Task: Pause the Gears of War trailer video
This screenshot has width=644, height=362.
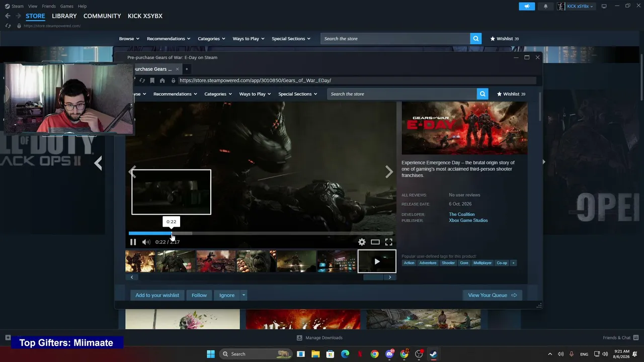Action: pos(133,242)
